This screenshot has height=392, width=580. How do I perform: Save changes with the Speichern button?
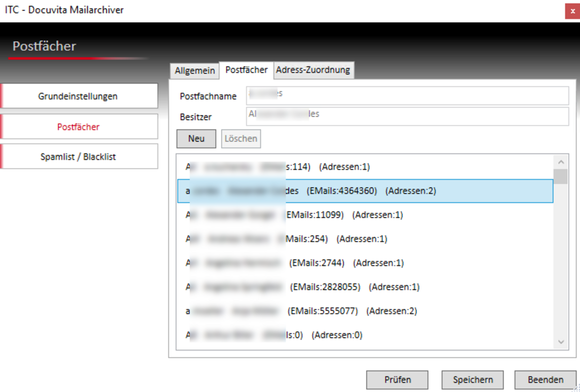(472, 380)
